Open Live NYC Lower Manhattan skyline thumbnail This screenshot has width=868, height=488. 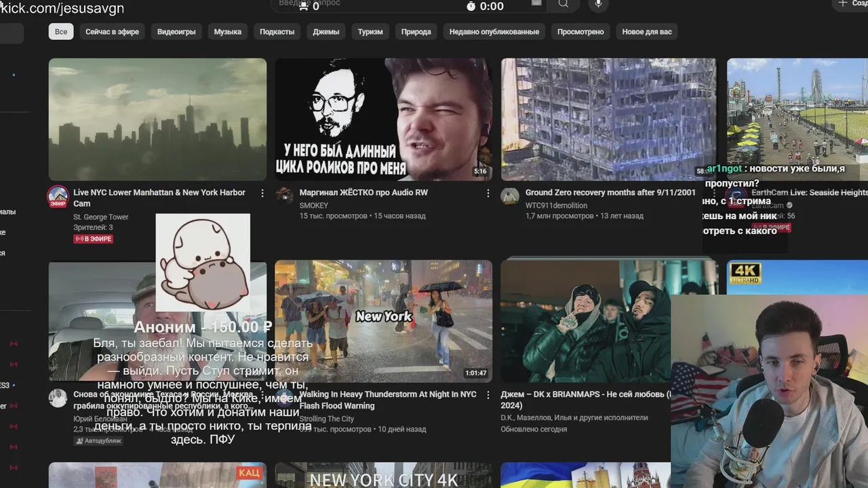pos(157,119)
